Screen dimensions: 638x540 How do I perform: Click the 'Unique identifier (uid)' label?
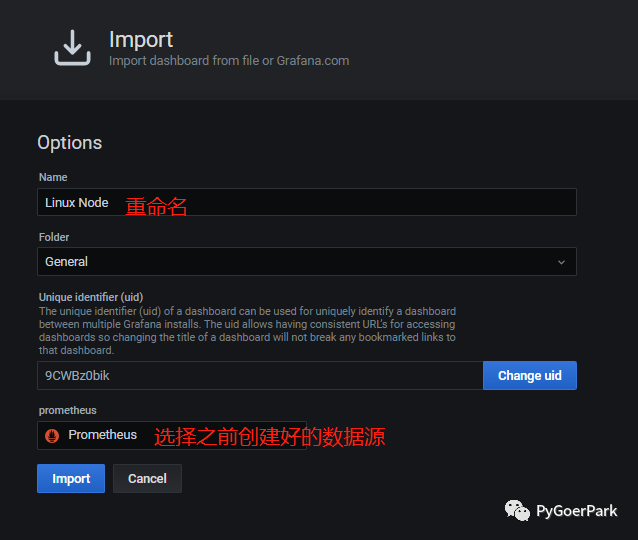click(x=91, y=297)
